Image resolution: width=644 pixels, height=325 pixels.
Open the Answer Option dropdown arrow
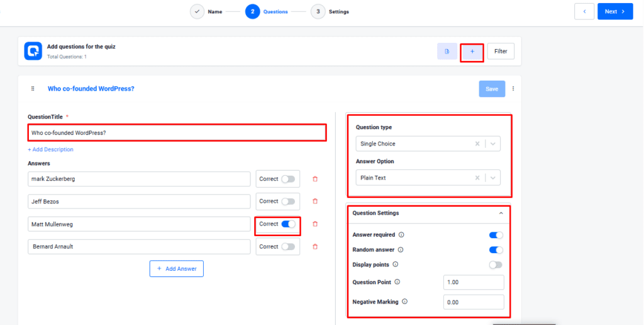492,178
